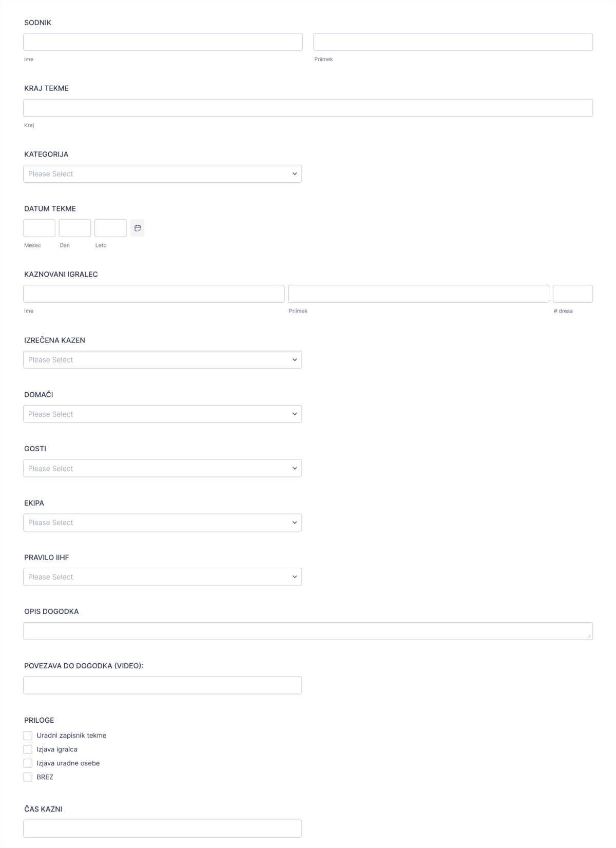Expand the EKIPA dropdown

tap(162, 522)
